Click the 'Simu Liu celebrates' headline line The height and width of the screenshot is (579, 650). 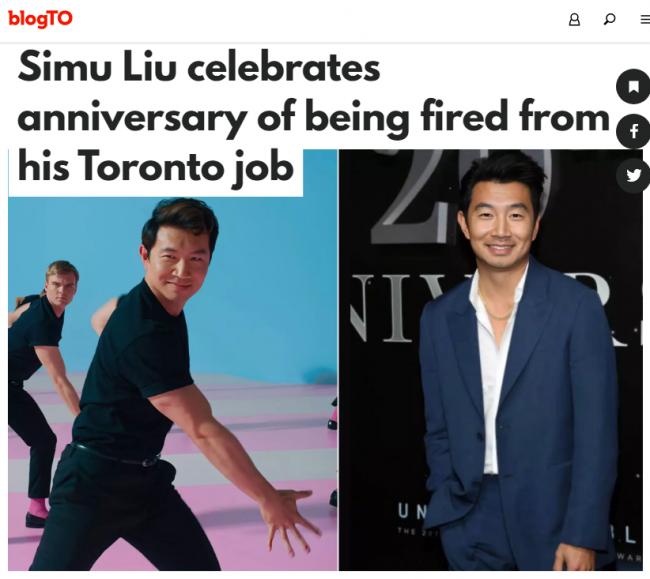[x=199, y=67]
